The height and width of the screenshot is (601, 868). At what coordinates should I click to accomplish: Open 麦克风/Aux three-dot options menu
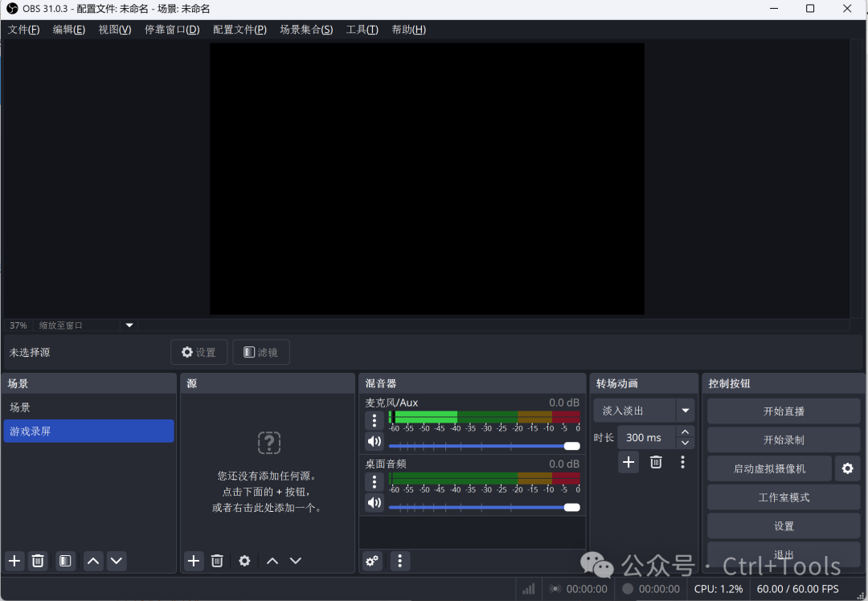tap(375, 419)
